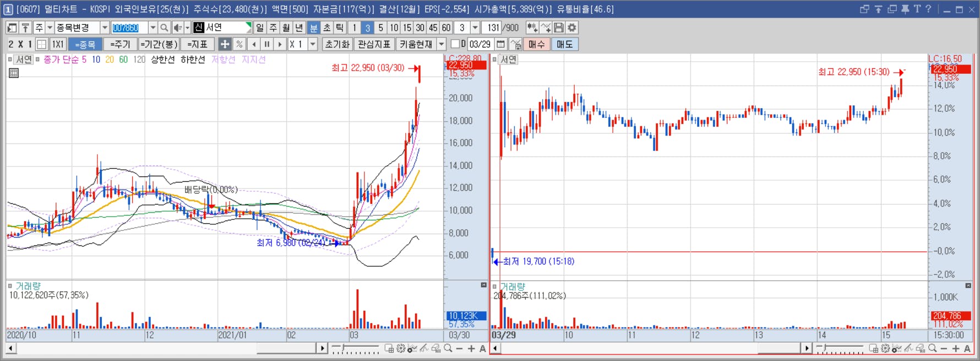Click the percent scale icon
Image resolution: width=980 pixels, height=361 pixels.
click(239, 44)
